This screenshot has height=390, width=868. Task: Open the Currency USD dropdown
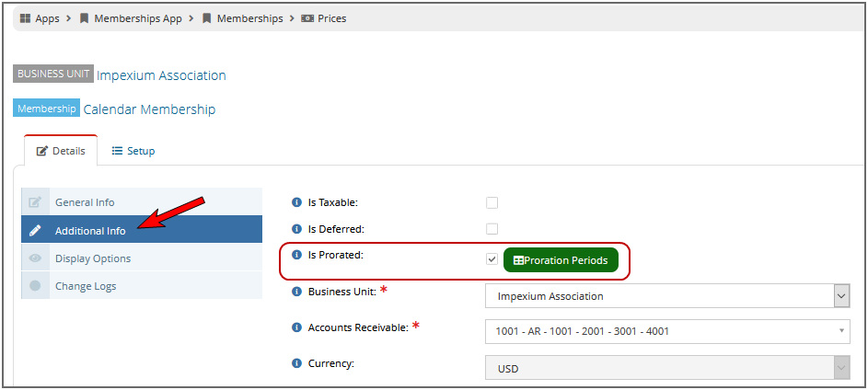[667, 368]
